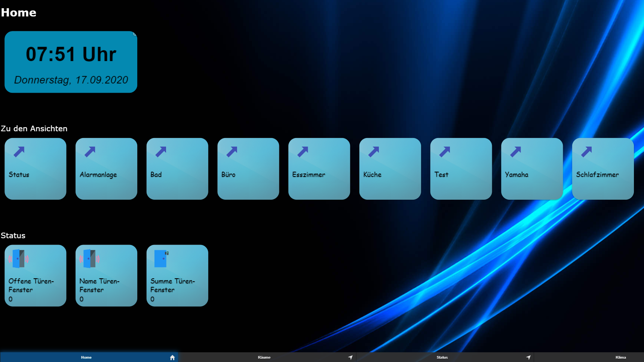Open the Küche view label
644x362 pixels.
pyautogui.click(x=372, y=175)
